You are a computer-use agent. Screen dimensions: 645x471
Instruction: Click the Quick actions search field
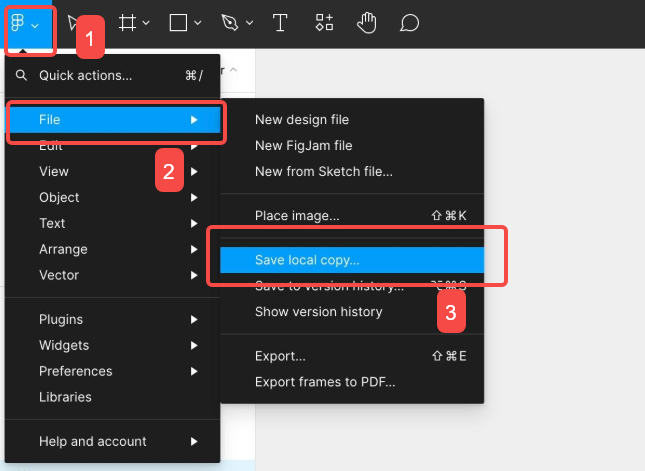(113, 75)
